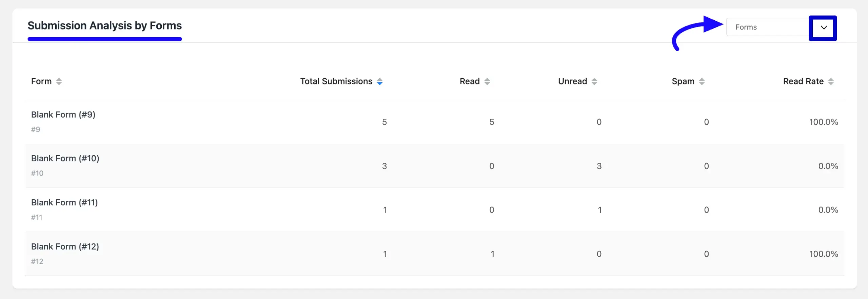Select Read Rate 100.0% for Form #9

tap(824, 122)
